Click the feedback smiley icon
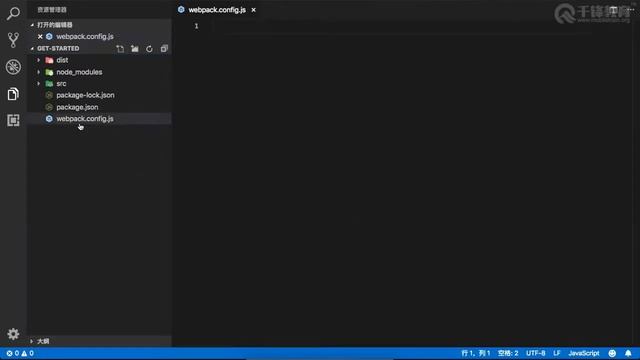Screen dimensions: 640x360 [x=612, y=353]
